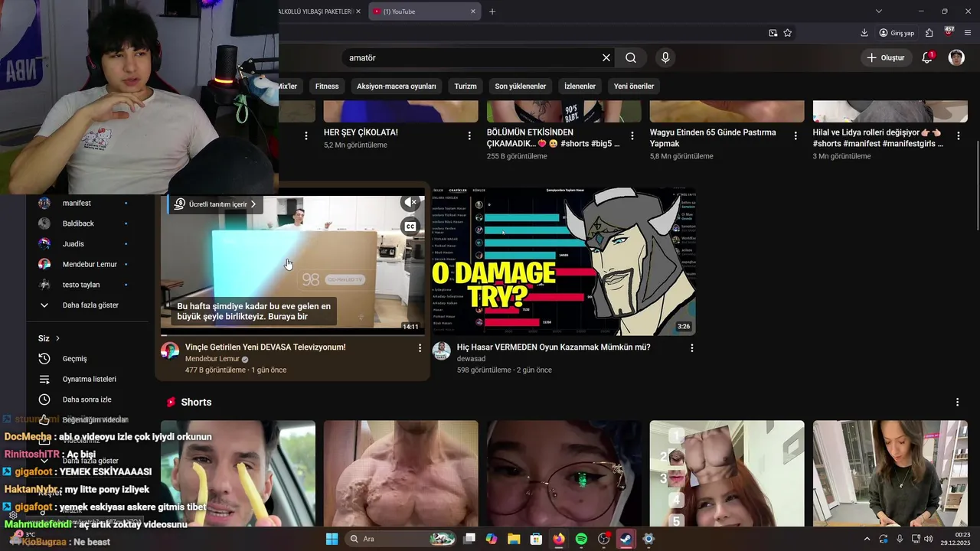Open 'Vinçle Getirilen Yeni DEVASA Televizyonum!' title
980x551 pixels.
coord(265,347)
